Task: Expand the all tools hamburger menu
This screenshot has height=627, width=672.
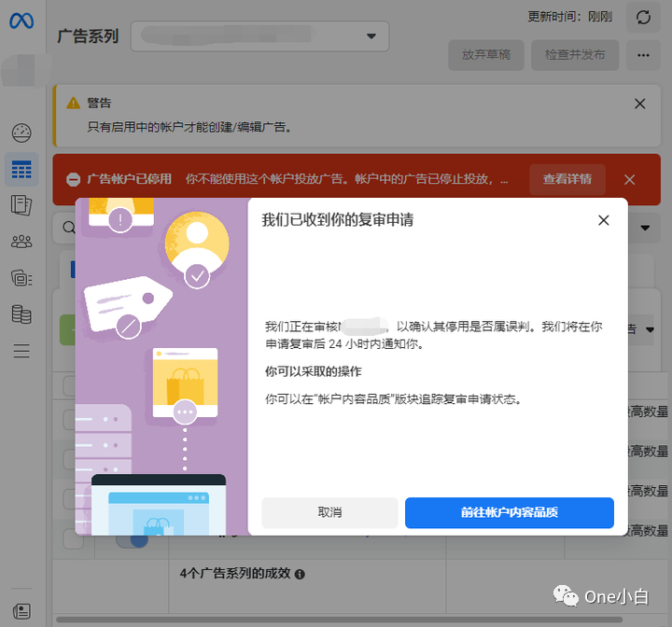Action: (x=21, y=351)
